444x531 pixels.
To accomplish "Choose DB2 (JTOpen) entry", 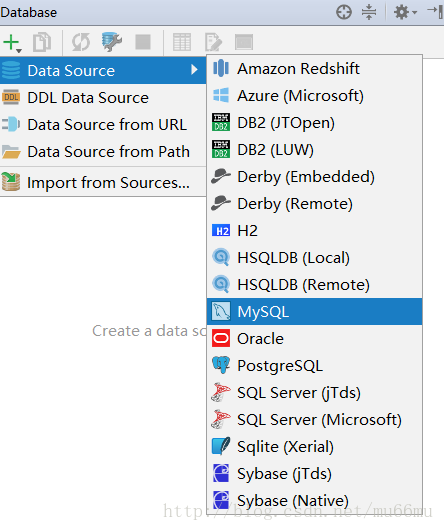I will (315, 123).
